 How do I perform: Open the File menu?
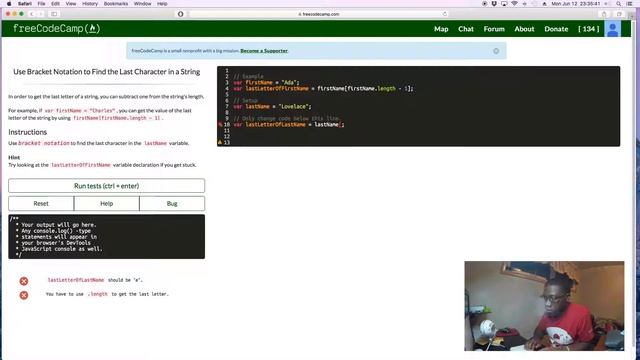42,4
